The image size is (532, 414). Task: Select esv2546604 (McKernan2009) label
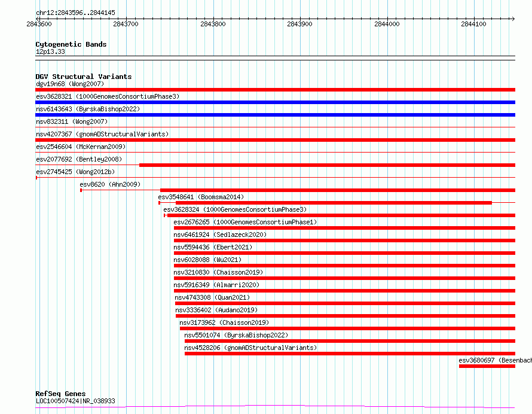(x=81, y=147)
